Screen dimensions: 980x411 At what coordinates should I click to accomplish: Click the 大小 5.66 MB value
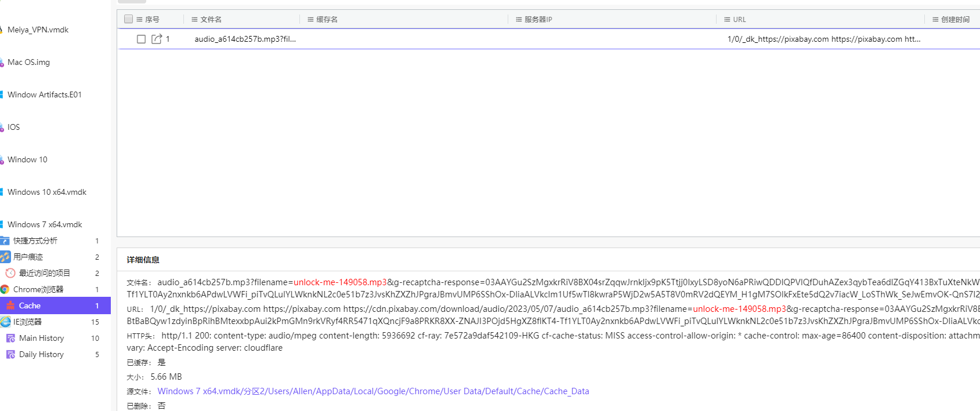(x=166, y=377)
